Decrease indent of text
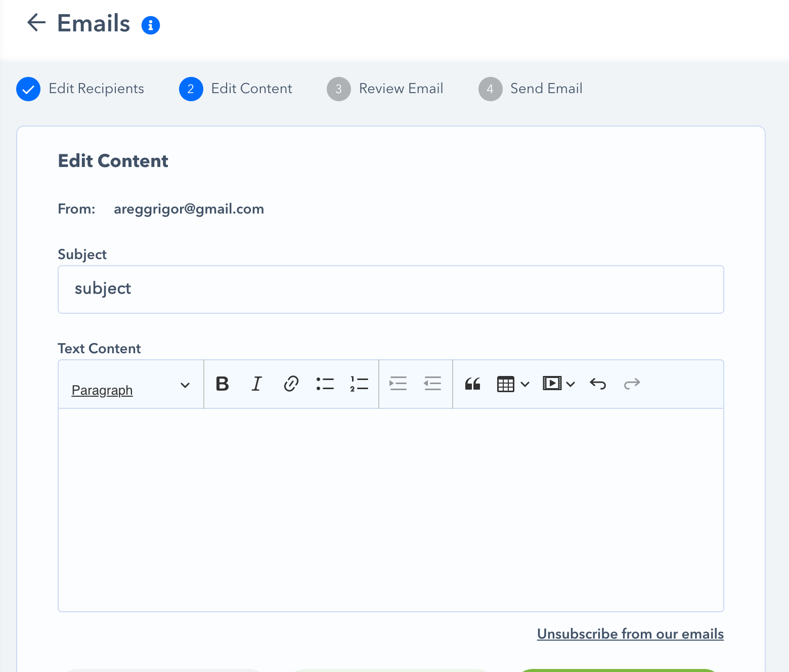The width and height of the screenshot is (789, 672). pyautogui.click(x=432, y=384)
